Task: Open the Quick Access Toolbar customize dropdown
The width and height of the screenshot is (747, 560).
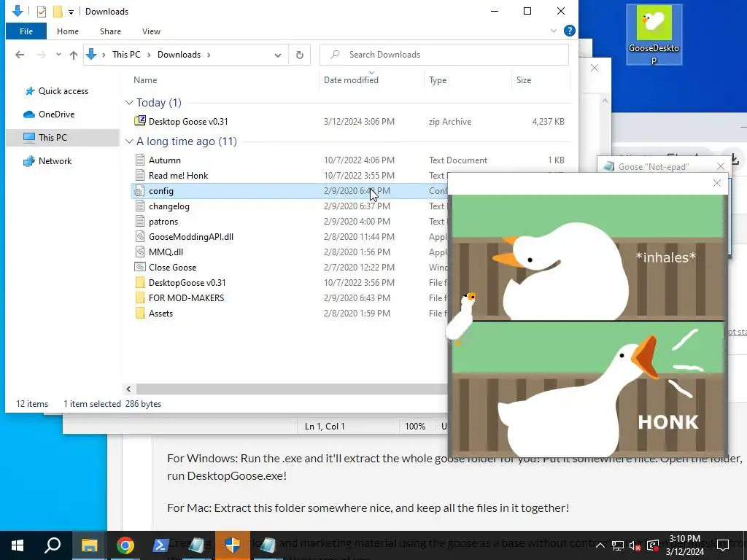Action: click(71, 12)
